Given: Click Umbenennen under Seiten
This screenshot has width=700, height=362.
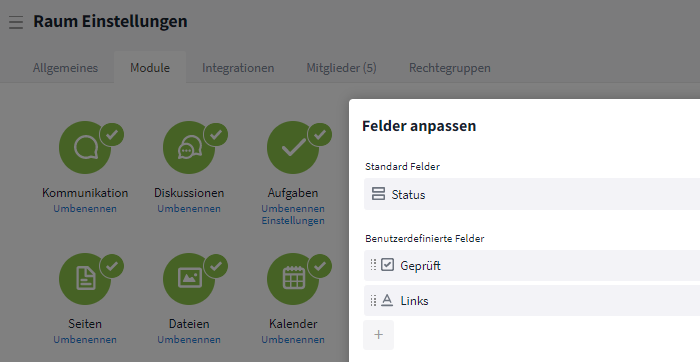Looking at the screenshot, I should 85,340.
